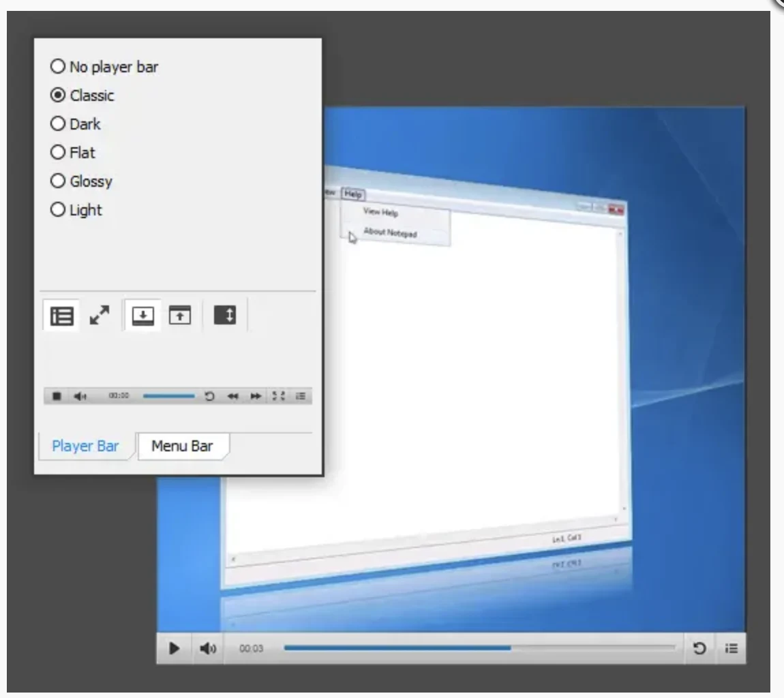
Task: Toggle the playlist list icon in settings panel
Action: pos(62,316)
